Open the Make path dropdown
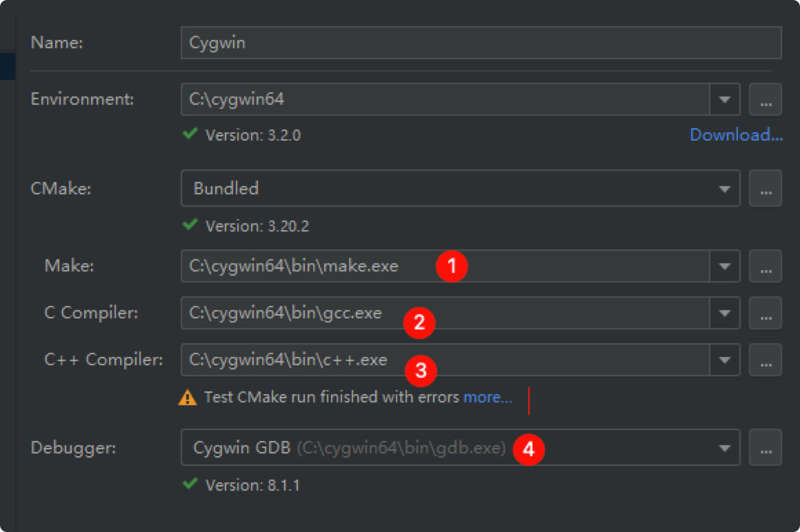 click(x=724, y=266)
